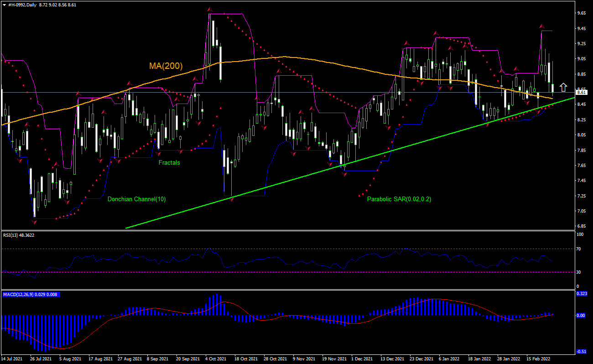The width and height of the screenshot is (593, 364).
Task: Click the large white up-arrow chart object
Action: (562, 86)
